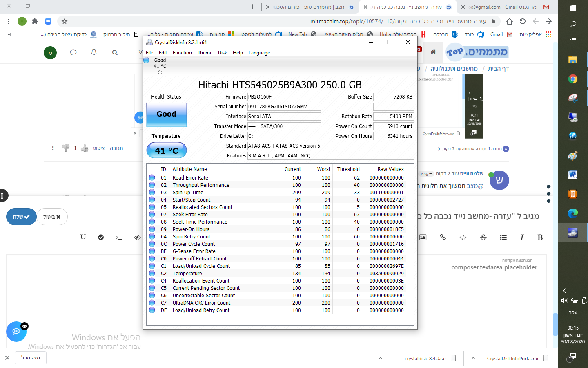Click the terminal prompt icon in composer toolbar

[x=119, y=237]
